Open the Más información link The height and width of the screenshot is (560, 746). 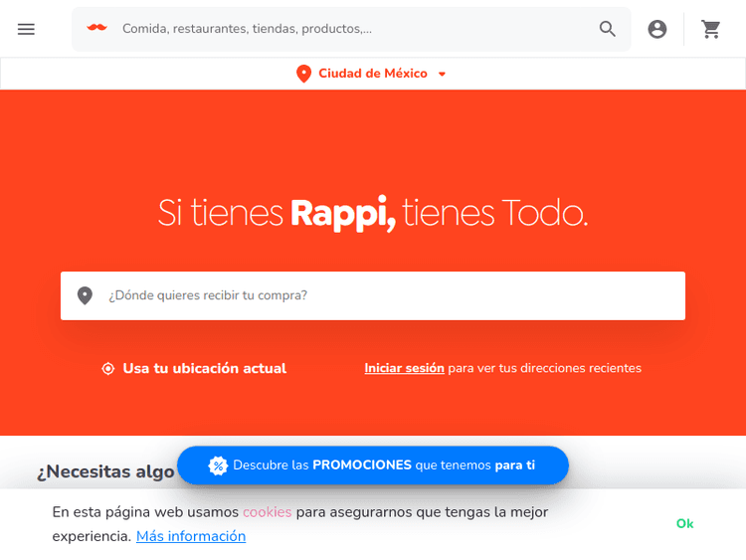tap(191, 536)
